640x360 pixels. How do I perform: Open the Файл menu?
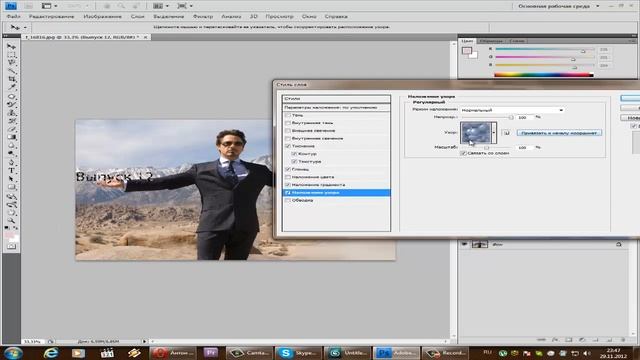pos(13,16)
